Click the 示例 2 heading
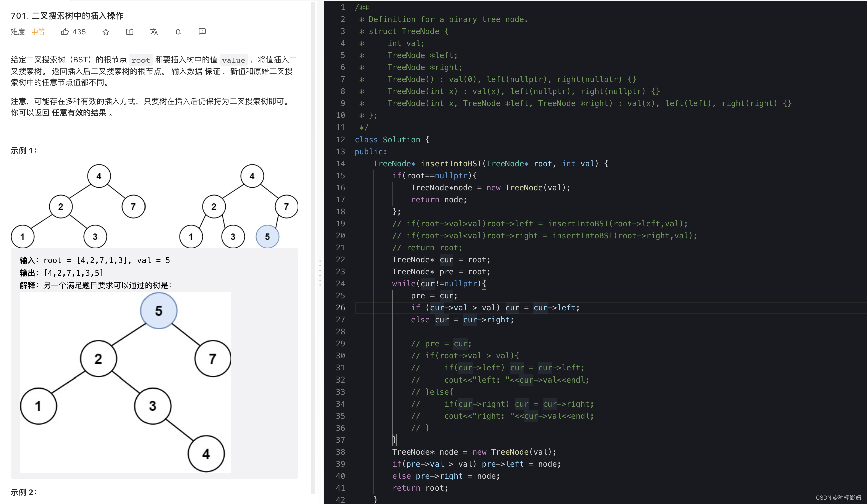867x504 pixels. click(x=23, y=492)
